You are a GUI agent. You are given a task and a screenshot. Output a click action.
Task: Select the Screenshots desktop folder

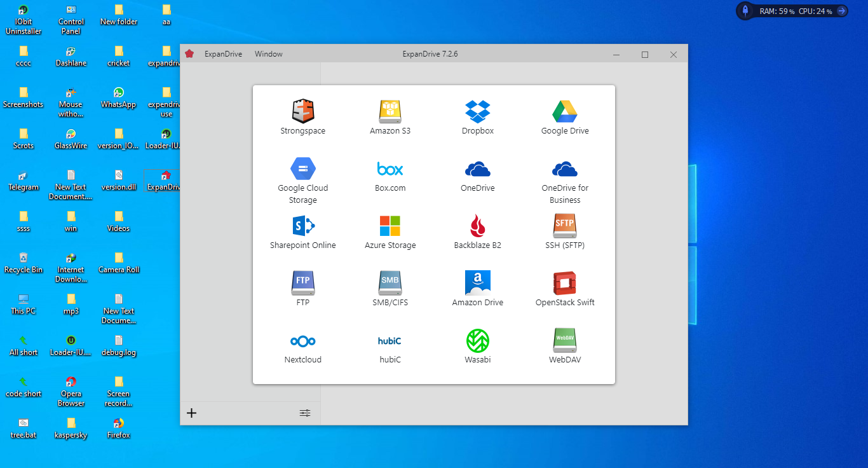pyautogui.click(x=24, y=97)
